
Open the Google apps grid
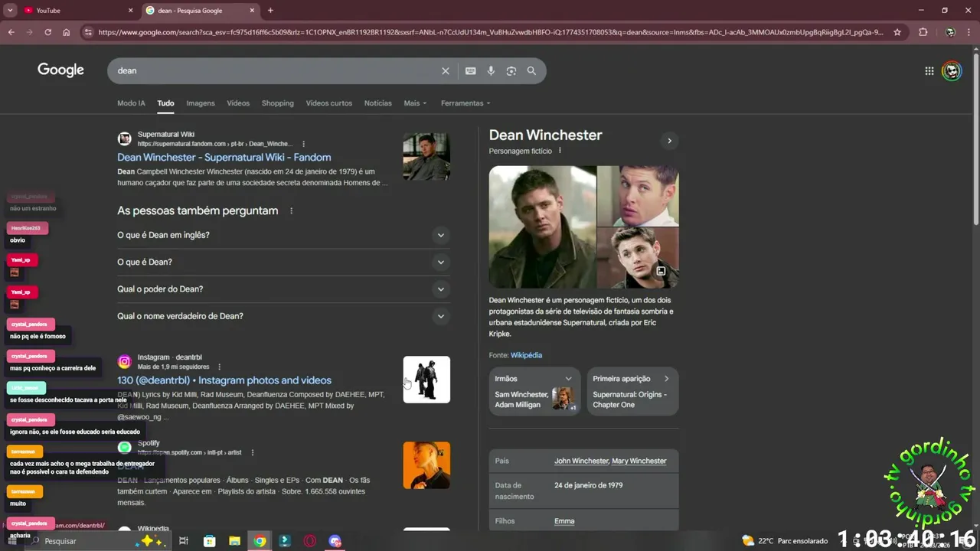click(929, 71)
